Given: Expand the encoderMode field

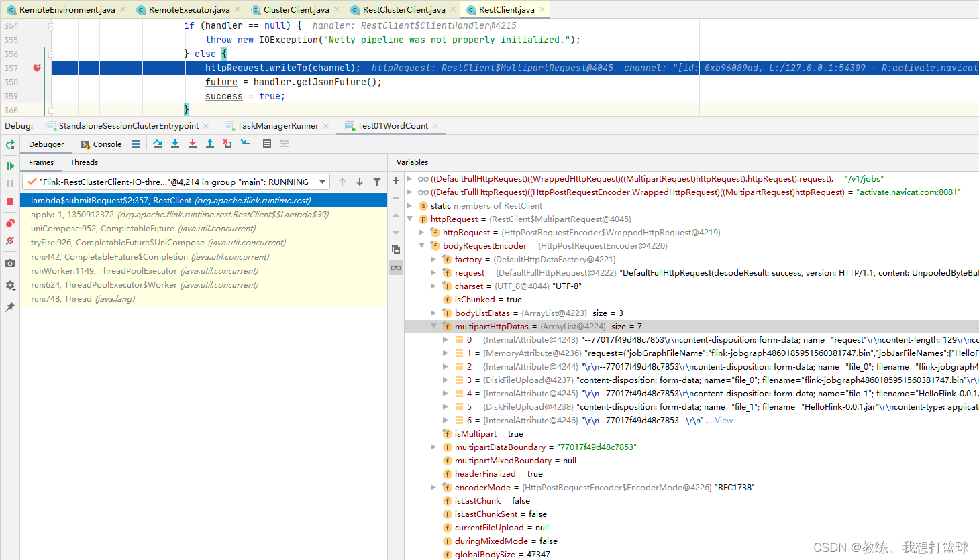Looking at the screenshot, I should point(433,487).
